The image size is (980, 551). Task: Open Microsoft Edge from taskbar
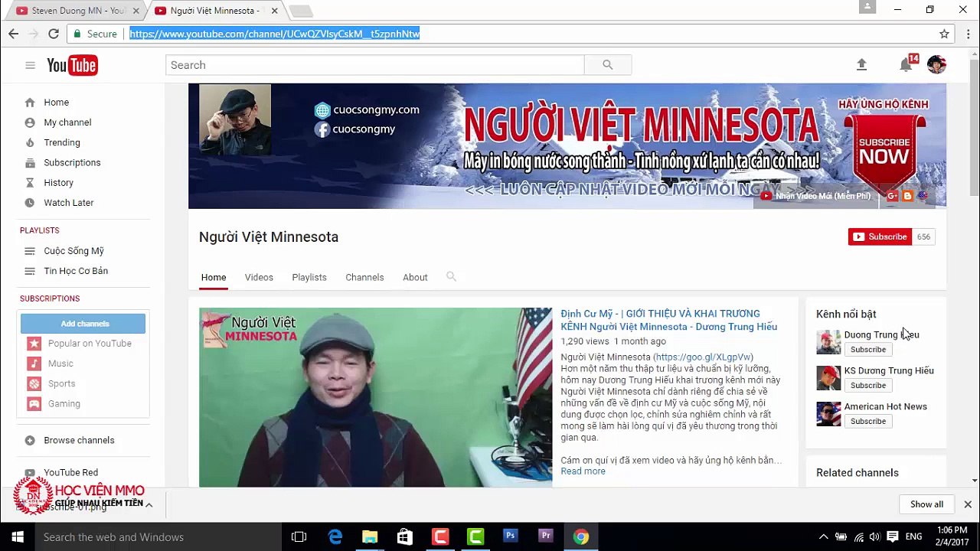[335, 536]
